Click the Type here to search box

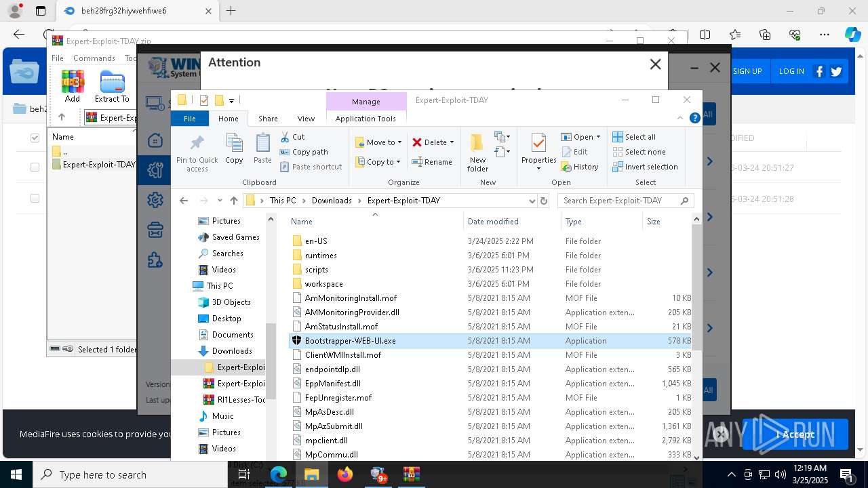click(130, 474)
